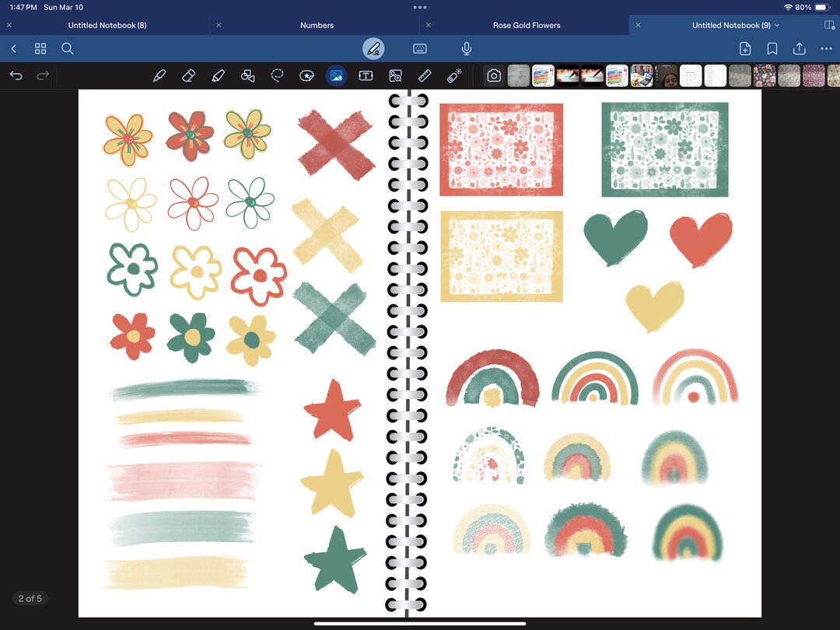Undo the last action
This screenshot has height=630, width=840.
pyautogui.click(x=16, y=75)
